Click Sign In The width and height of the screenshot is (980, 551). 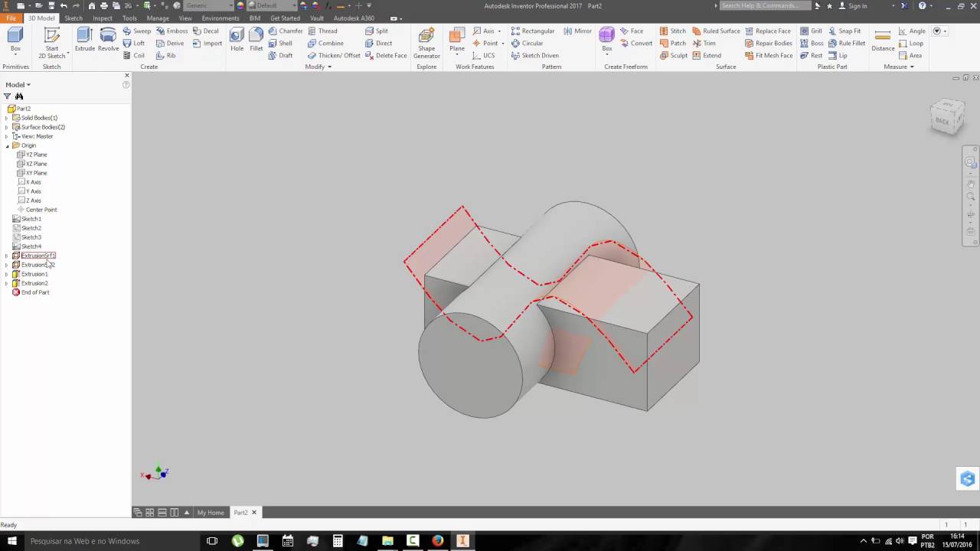click(853, 6)
